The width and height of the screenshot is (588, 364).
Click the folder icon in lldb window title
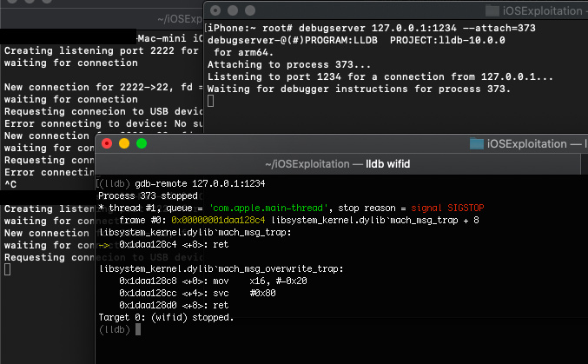point(476,143)
